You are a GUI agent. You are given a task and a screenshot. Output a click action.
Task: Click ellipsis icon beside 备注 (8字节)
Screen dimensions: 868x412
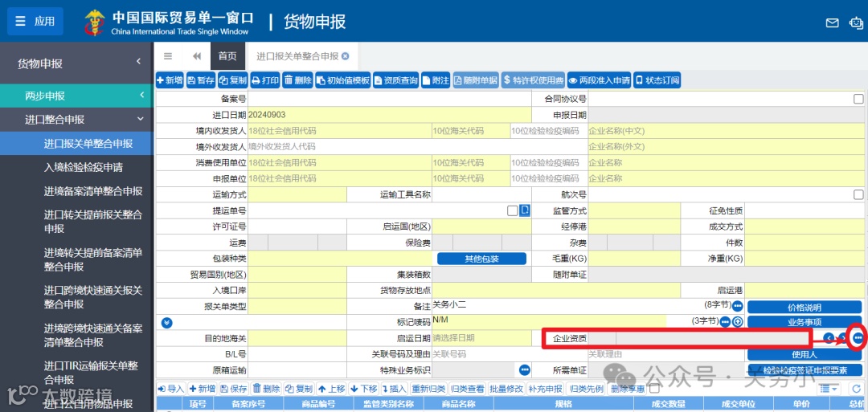click(x=737, y=305)
